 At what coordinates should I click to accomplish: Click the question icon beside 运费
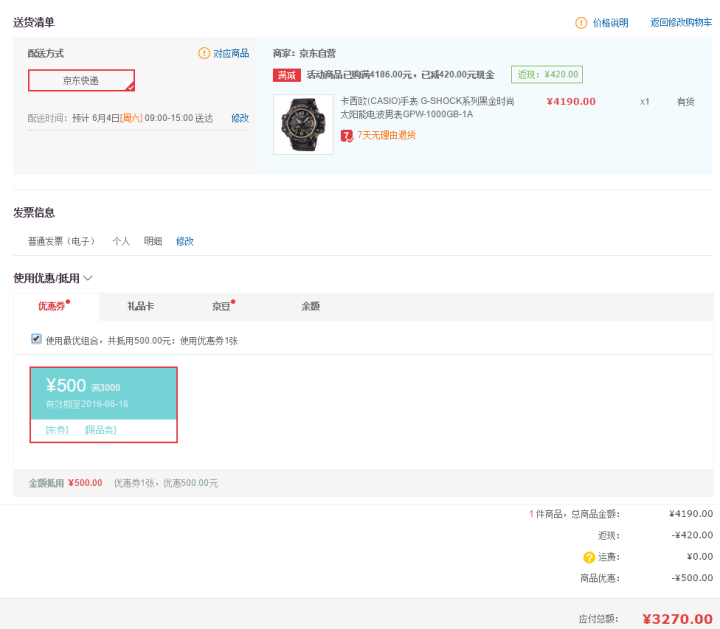(589, 557)
